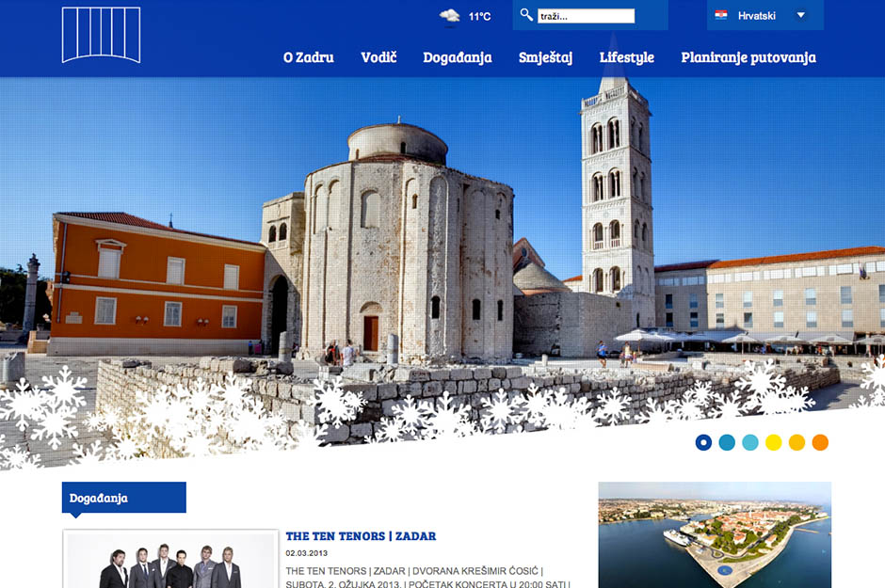Open the Smještaj navigation item
Screen dimensions: 885x588
[545, 57]
